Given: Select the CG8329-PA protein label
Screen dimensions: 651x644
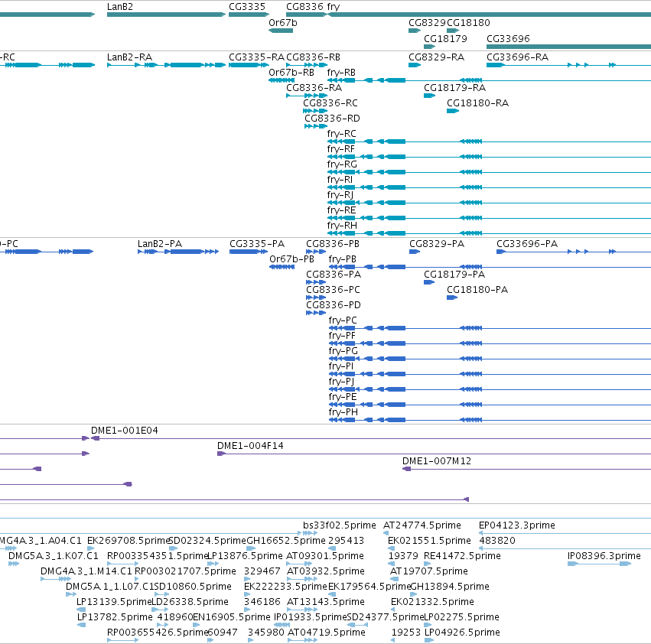Looking at the screenshot, I should point(437,244).
